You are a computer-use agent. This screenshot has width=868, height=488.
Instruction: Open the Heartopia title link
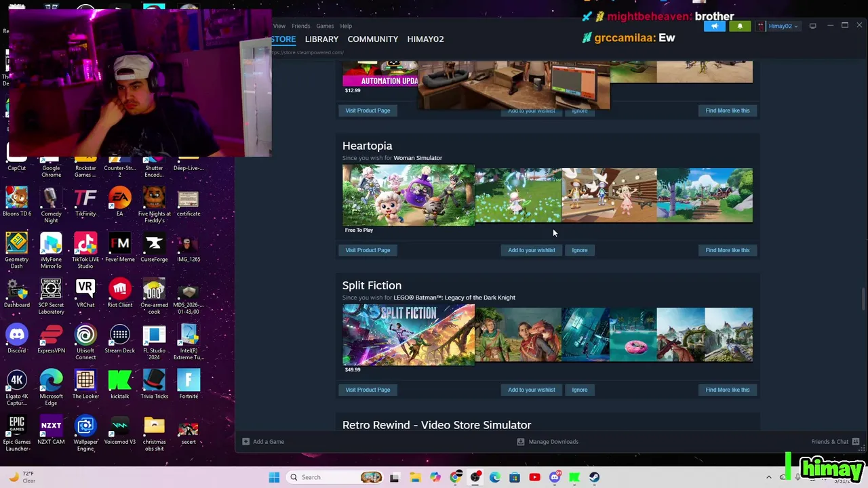(x=367, y=146)
